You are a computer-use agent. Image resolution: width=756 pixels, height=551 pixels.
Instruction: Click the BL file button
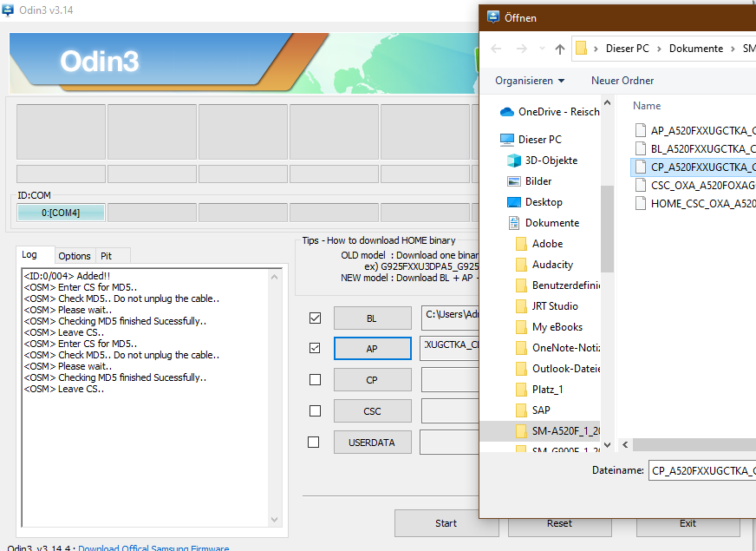click(x=372, y=318)
